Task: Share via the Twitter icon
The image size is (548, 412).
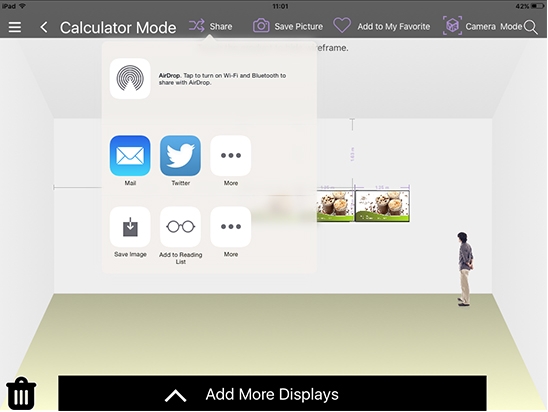Action: pyautogui.click(x=180, y=156)
